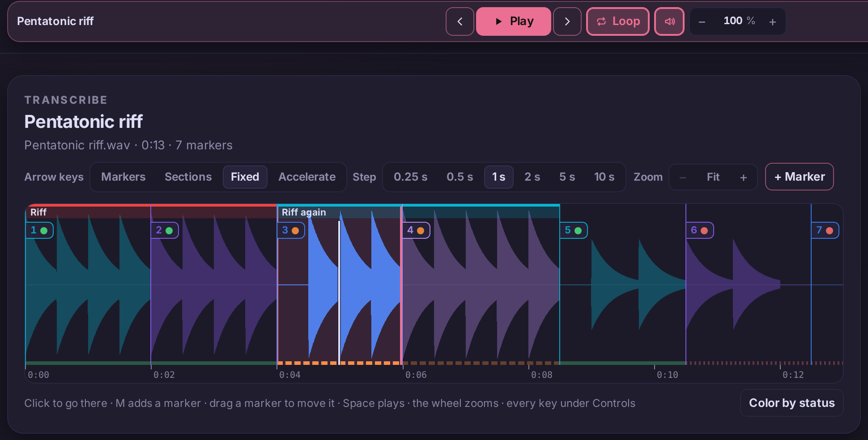
Task: Zoom out the waveform with minus
Action: [x=683, y=177]
